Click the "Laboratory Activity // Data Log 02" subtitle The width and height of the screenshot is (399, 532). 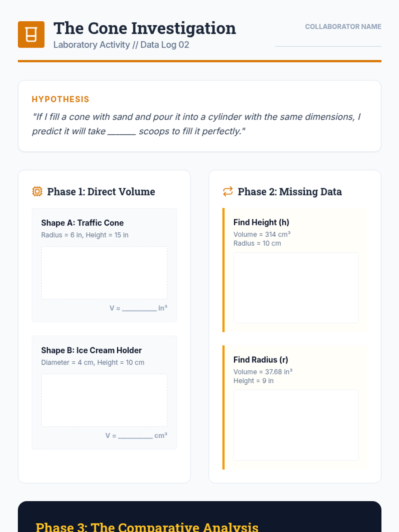coord(121,45)
